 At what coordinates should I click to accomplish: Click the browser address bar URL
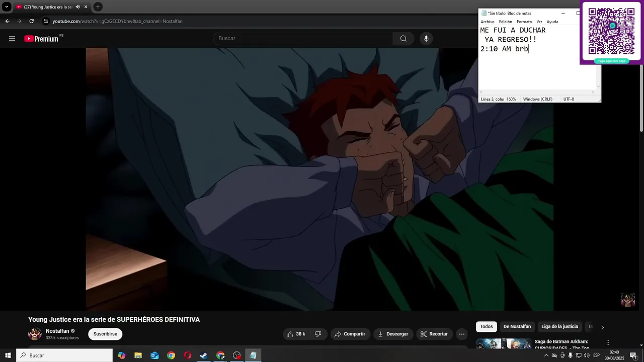118,21
